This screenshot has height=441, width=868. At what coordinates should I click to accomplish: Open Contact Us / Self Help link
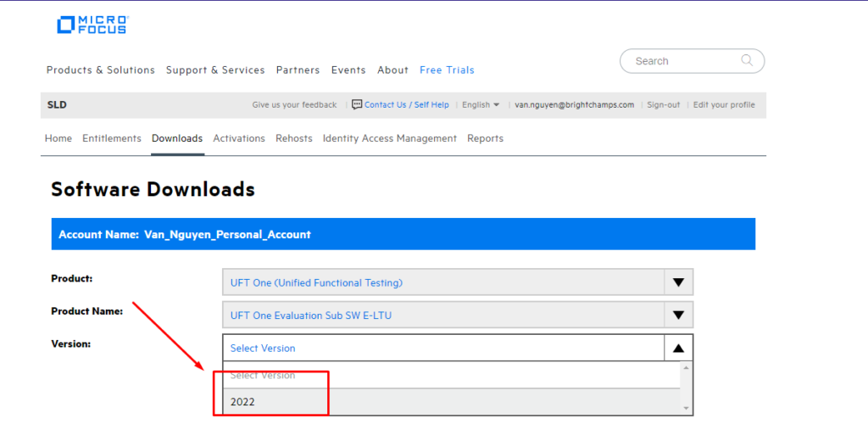tap(406, 104)
